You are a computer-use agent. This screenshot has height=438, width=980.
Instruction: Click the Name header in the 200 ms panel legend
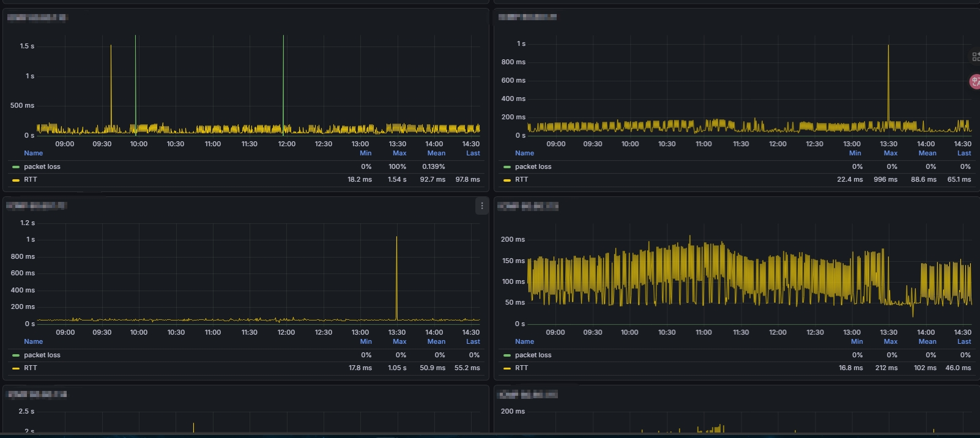pos(524,341)
